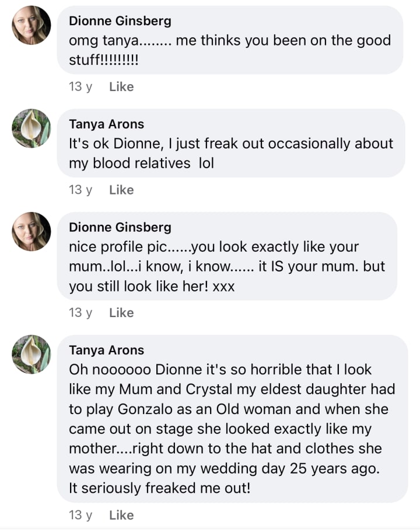Open Tanya's flower avatar beside 'Oh noooooo Dionne'
Viewport: 420px width, 532px height.
[x=32, y=354]
